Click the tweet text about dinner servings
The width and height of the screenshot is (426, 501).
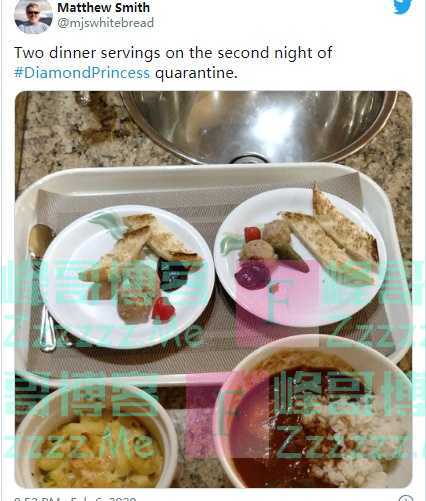coord(173,63)
